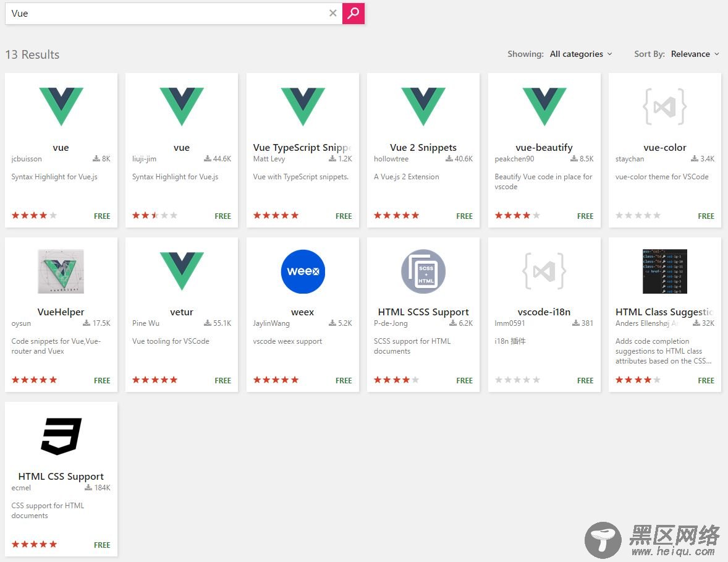This screenshot has height=562, width=728.
Task: Open the Vue TypeScript Snippets title link
Action: click(x=302, y=147)
